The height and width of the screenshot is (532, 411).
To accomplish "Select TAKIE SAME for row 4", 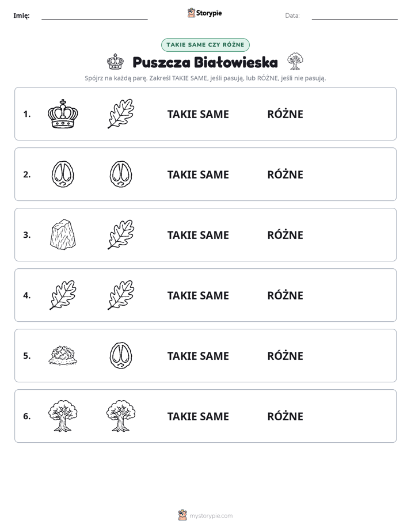I will click(198, 295).
